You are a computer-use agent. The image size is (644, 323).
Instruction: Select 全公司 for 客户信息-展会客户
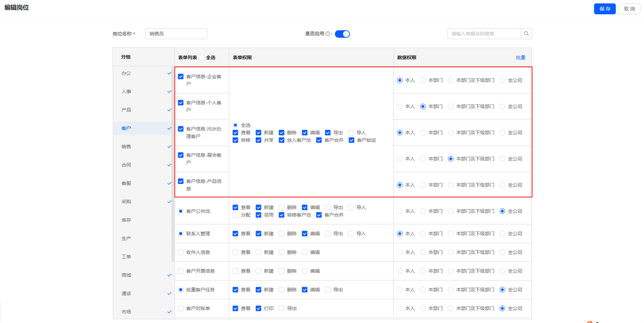click(x=502, y=159)
